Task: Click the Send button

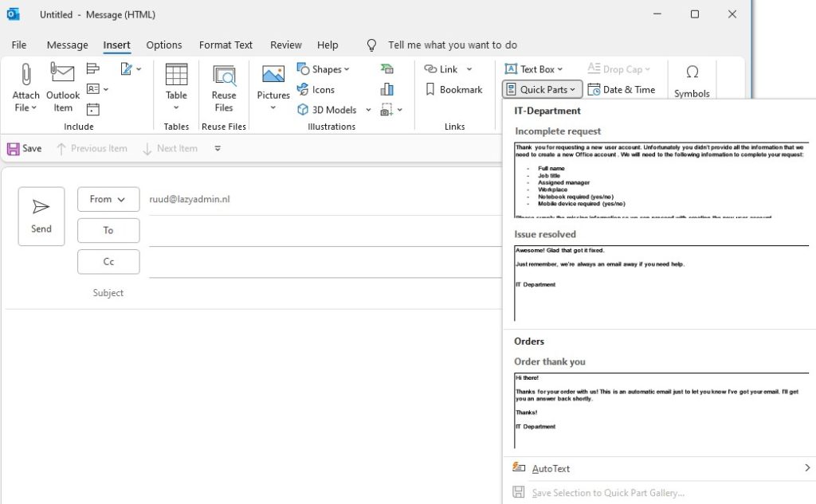Action: 41,216
